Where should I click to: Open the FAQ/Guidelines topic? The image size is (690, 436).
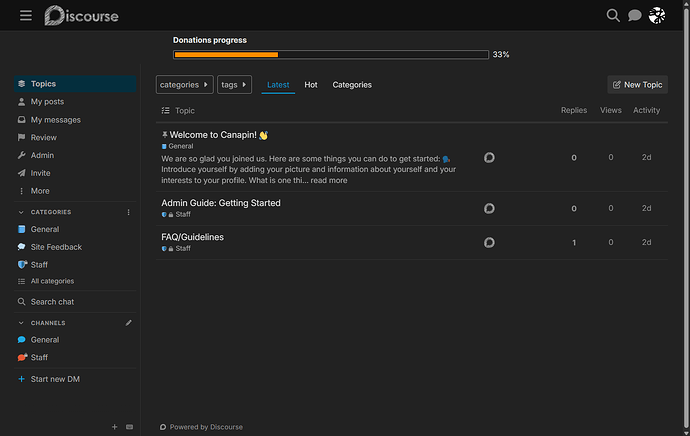tap(192, 237)
